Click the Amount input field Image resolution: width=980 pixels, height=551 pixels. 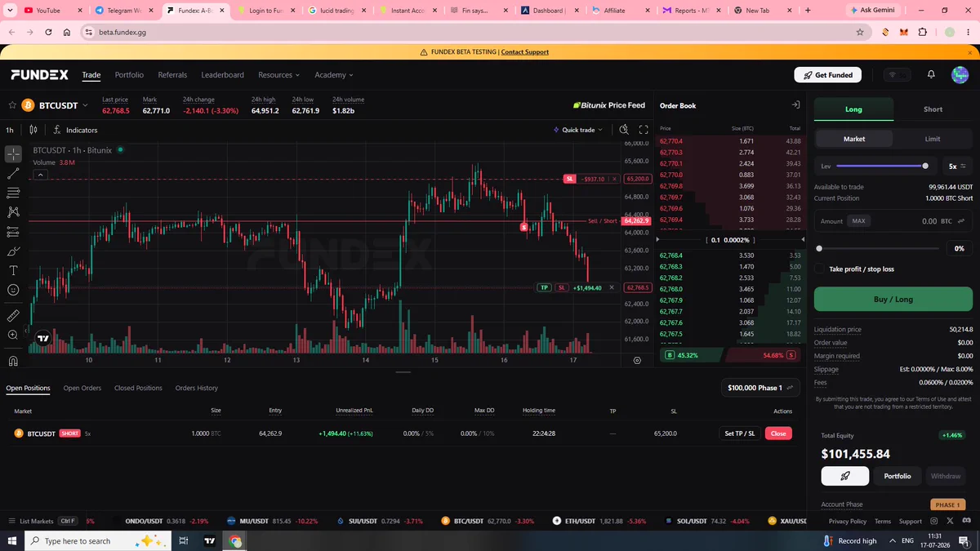click(x=893, y=221)
